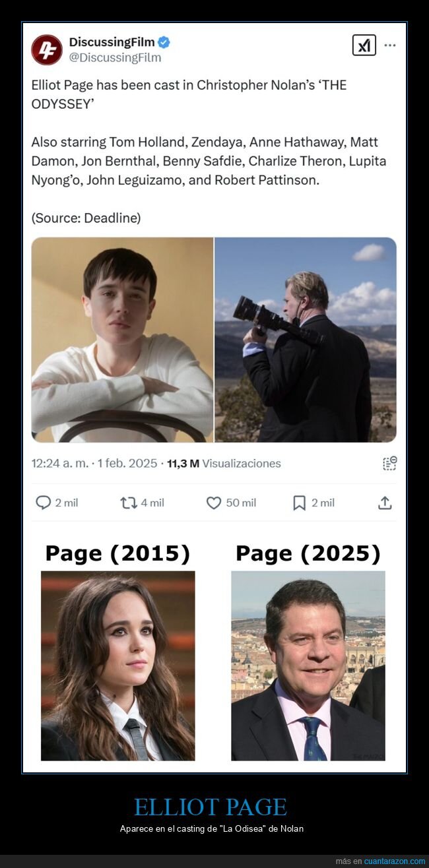Click the blue verified badge

[164, 42]
